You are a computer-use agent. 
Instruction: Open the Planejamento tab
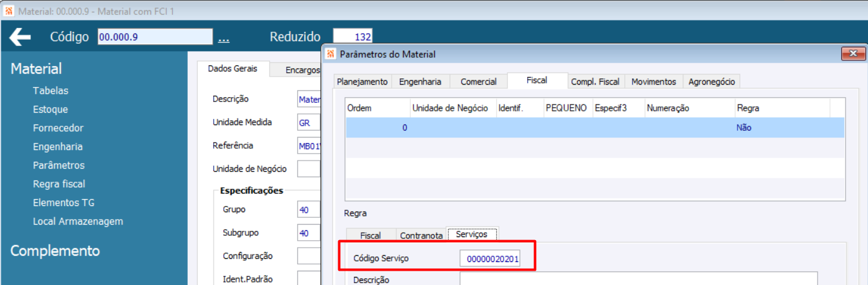[362, 82]
